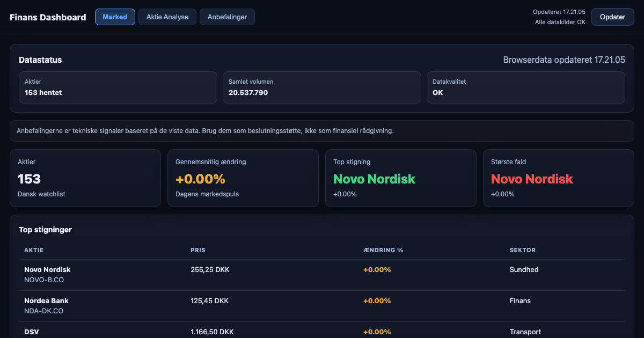This screenshot has height=338, width=644.
Task: Select the Samlet volumen 20.537.790 card
Action: [322, 87]
